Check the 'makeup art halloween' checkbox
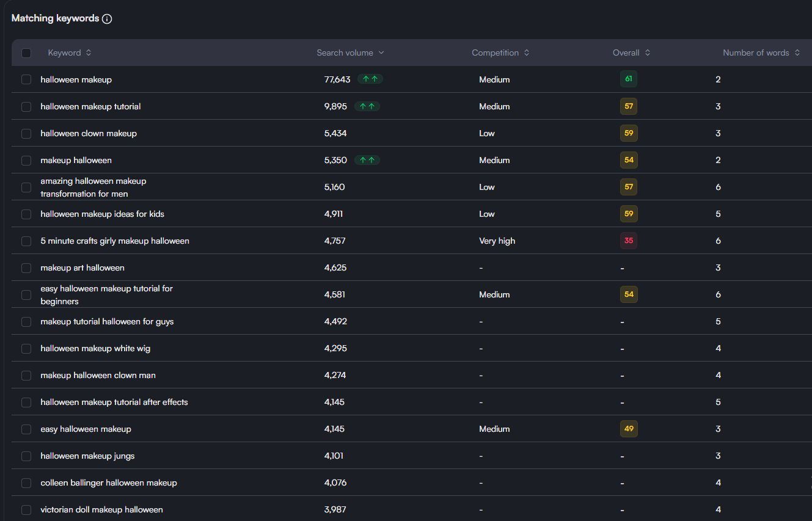Image resolution: width=812 pixels, height=521 pixels. click(x=26, y=268)
